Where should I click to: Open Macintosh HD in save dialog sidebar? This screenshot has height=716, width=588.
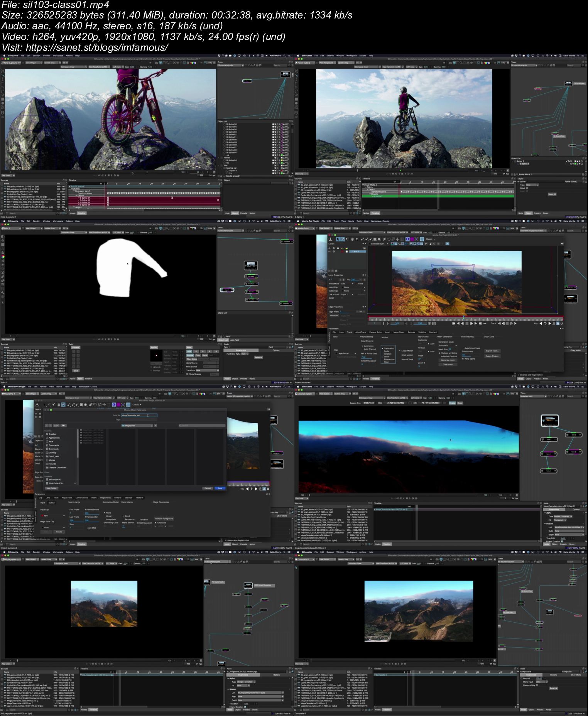coord(53,480)
